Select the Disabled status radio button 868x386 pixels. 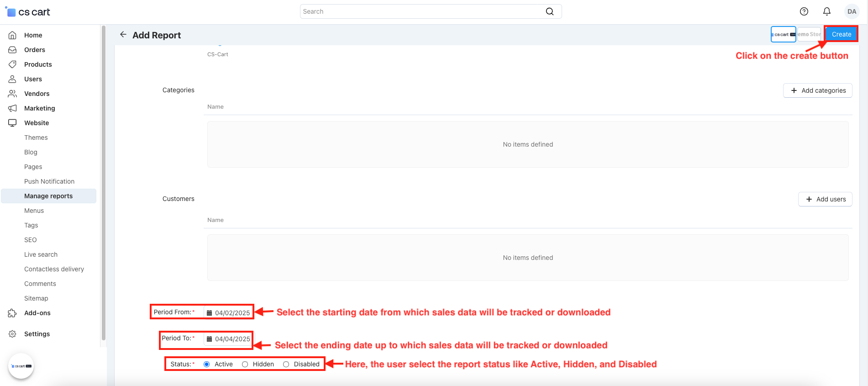(286, 364)
